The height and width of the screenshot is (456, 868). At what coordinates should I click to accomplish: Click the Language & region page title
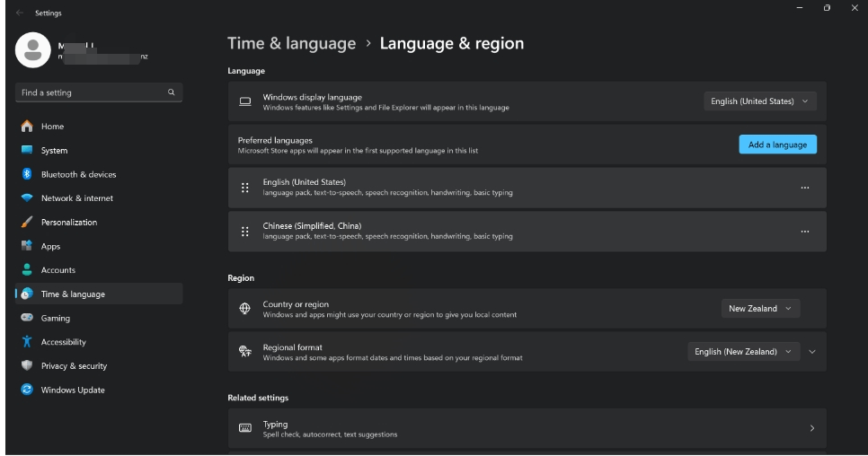(452, 43)
